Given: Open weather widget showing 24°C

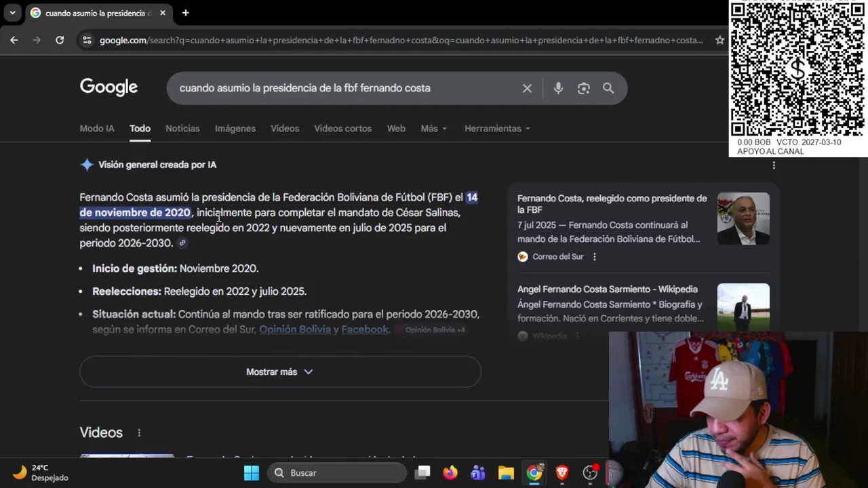Looking at the screenshot, I should [41, 472].
